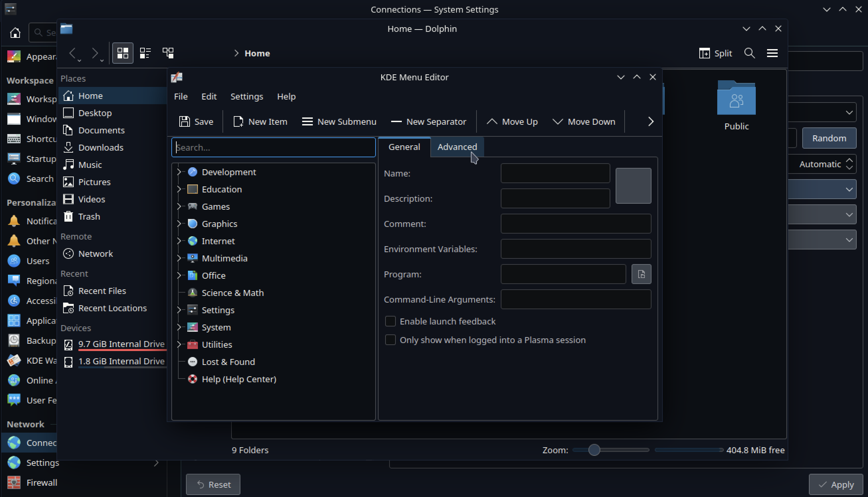868x497 pixels.
Task: Adjust Dolphin Zoom slider handle
Action: tap(594, 450)
